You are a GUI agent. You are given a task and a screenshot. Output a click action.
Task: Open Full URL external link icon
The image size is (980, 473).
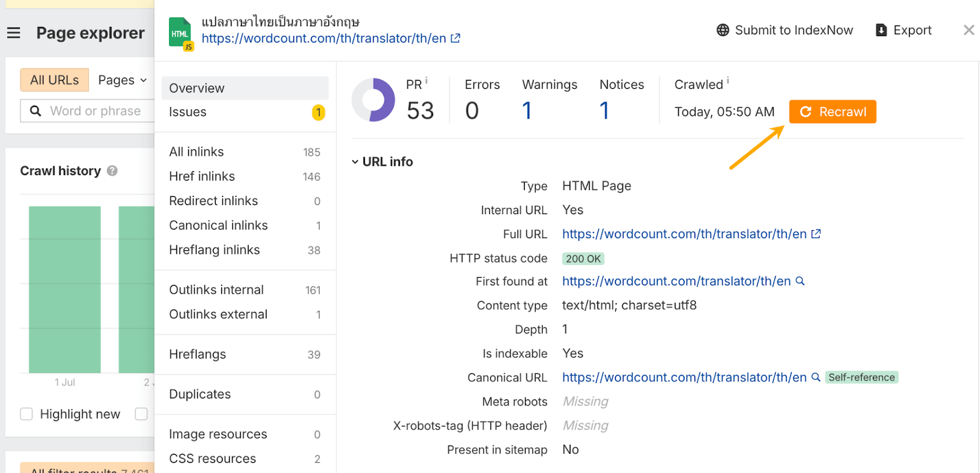tap(816, 234)
